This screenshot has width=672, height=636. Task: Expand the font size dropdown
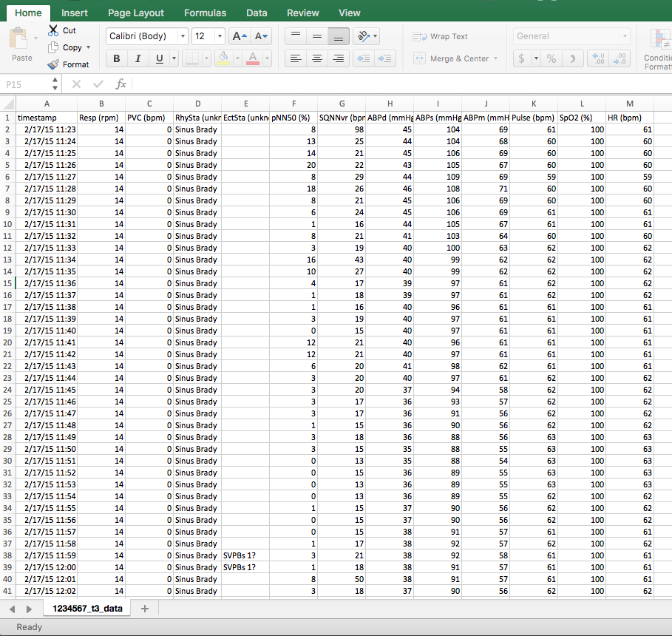(220, 36)
